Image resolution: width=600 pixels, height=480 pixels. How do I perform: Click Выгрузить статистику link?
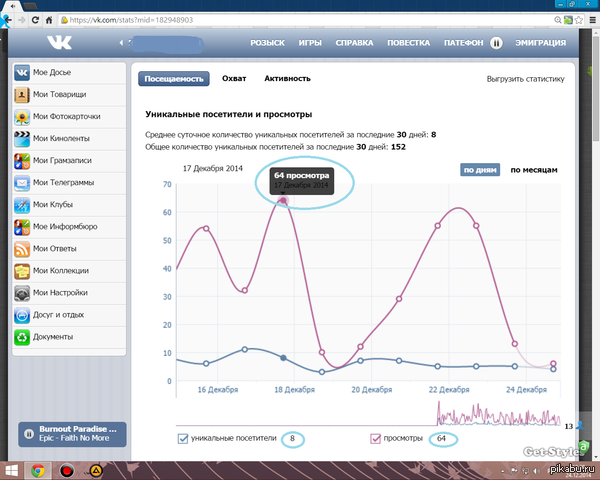(525, 78)
